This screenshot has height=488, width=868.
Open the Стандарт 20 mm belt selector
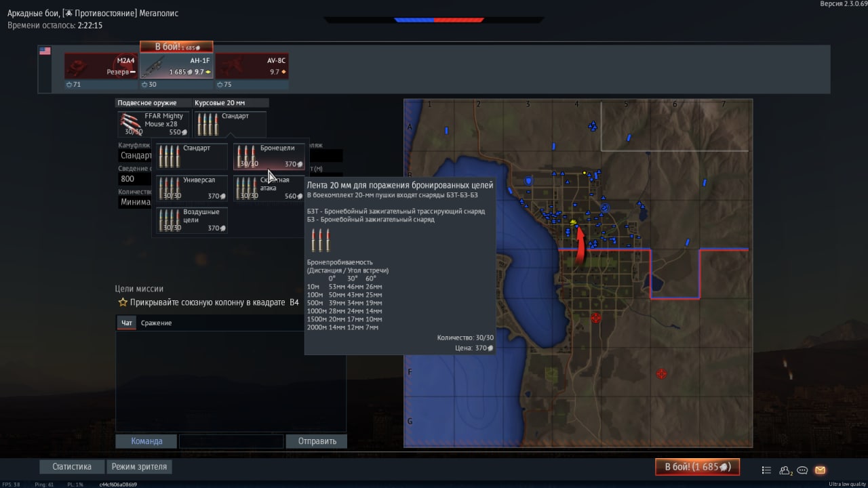(230, 125)
